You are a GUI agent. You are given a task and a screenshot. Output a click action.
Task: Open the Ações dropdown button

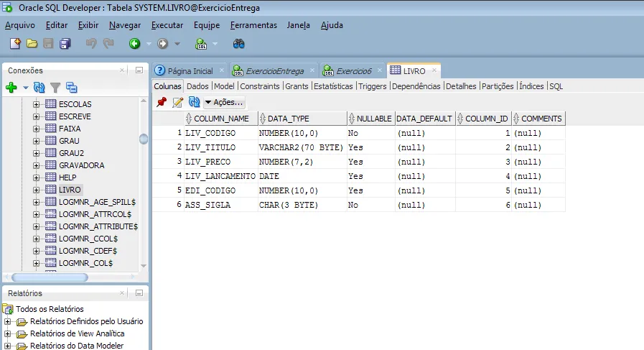[x=224, y=103]
